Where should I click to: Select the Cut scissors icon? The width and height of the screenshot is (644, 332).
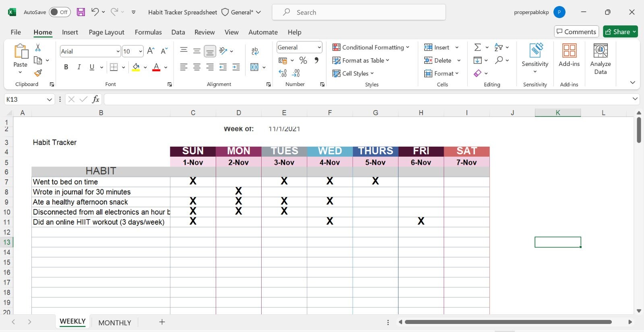[x=38, y=47]
